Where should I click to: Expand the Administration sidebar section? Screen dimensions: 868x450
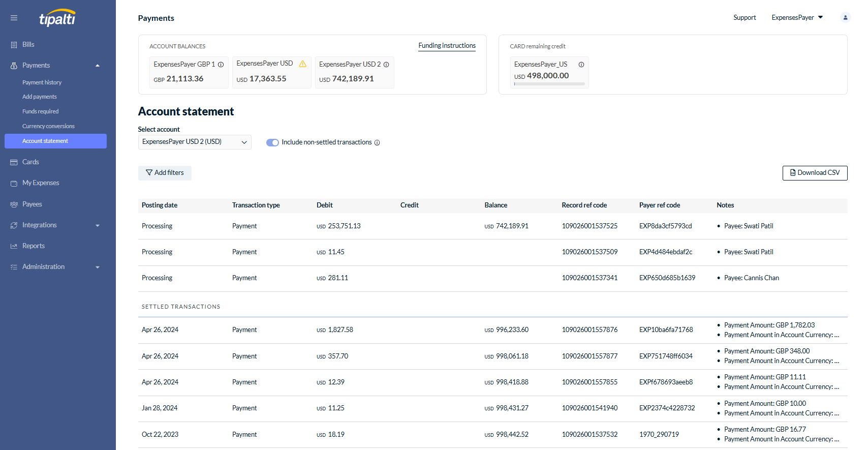pos(98,267)
